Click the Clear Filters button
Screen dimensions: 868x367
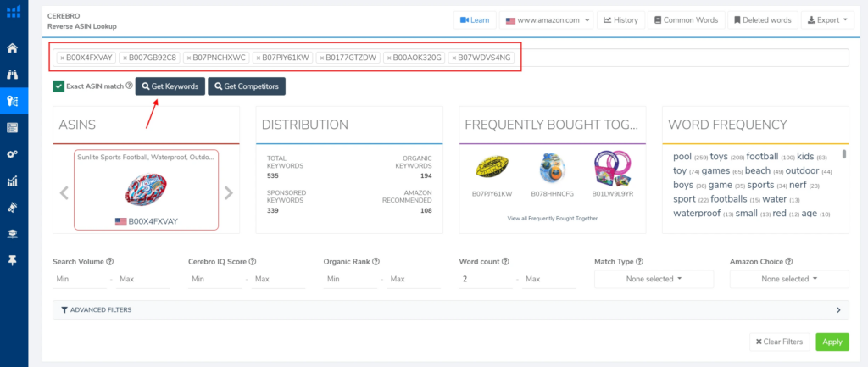780,342
